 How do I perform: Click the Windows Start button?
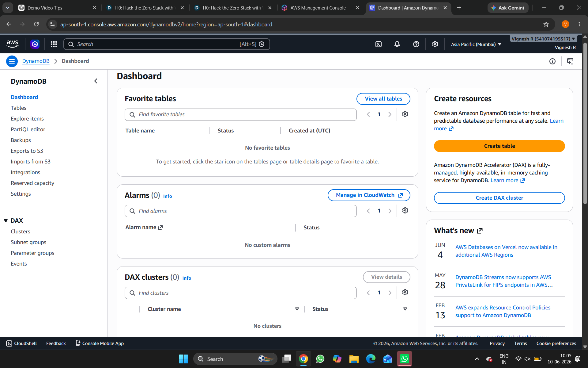point(183,359)
